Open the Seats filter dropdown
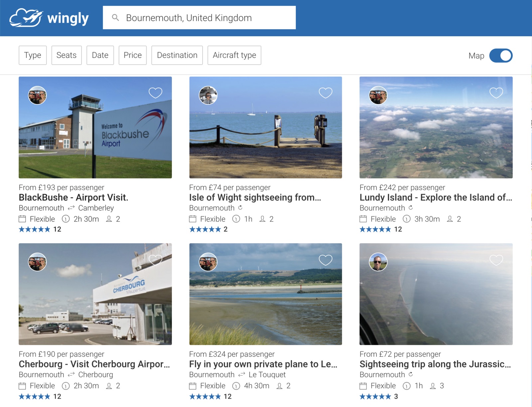Screen dimensions: 532x407 66,55
